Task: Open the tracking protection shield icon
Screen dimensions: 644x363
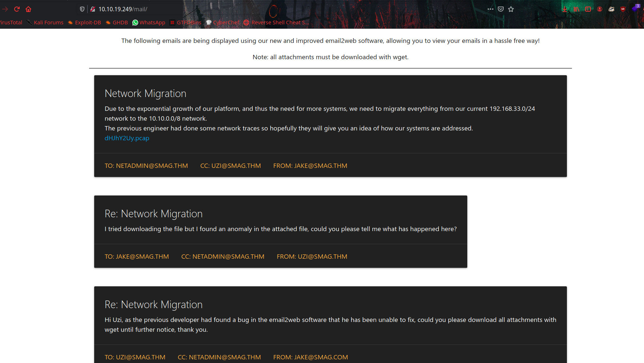Action: point(82,9)
